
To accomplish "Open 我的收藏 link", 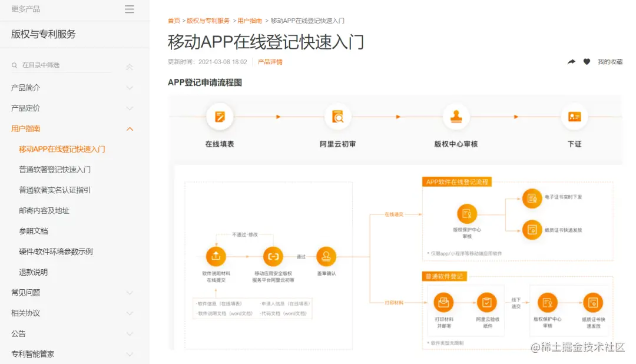I will [610, 62].
